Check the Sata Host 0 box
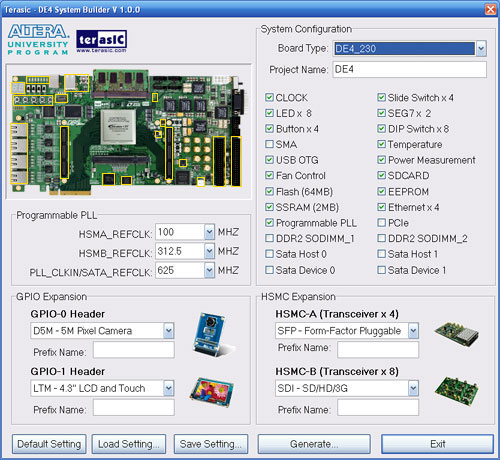500x460 pixels. [x=269, y=254]
